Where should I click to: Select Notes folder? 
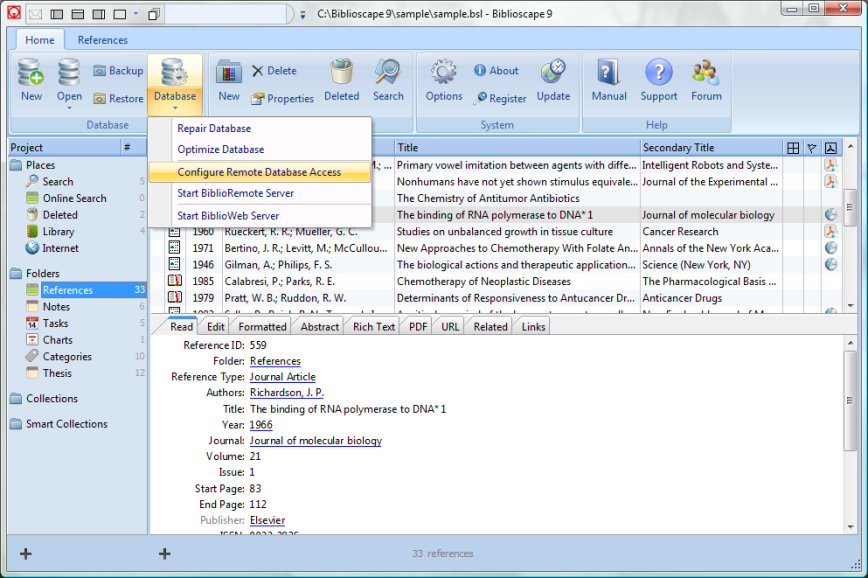56,307
